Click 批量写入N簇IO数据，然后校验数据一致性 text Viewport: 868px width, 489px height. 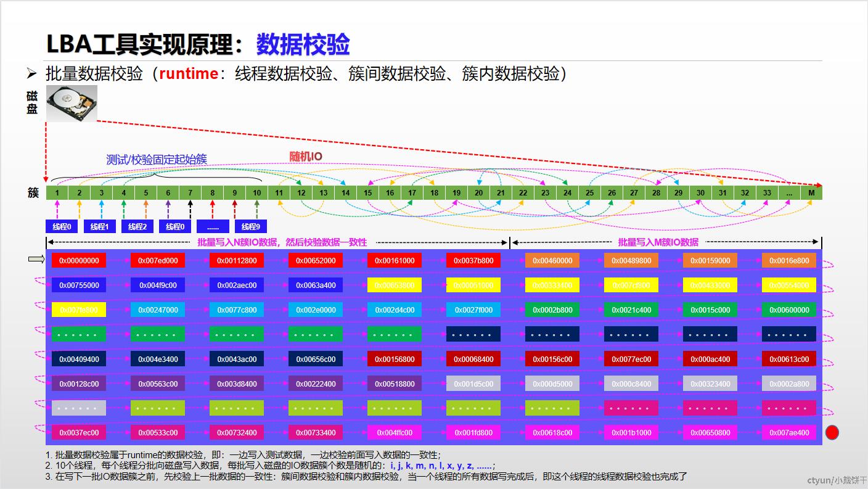pos(282,242)
